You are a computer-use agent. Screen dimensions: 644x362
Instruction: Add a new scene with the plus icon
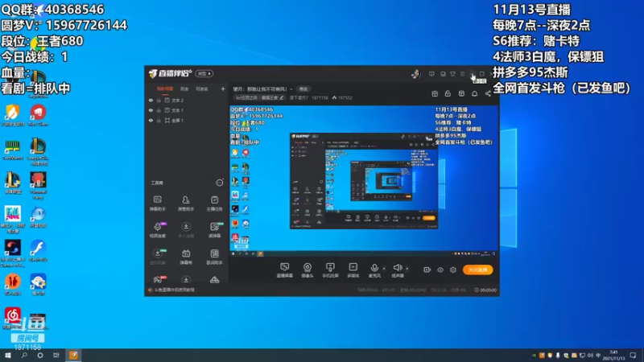tap(223, 88)
